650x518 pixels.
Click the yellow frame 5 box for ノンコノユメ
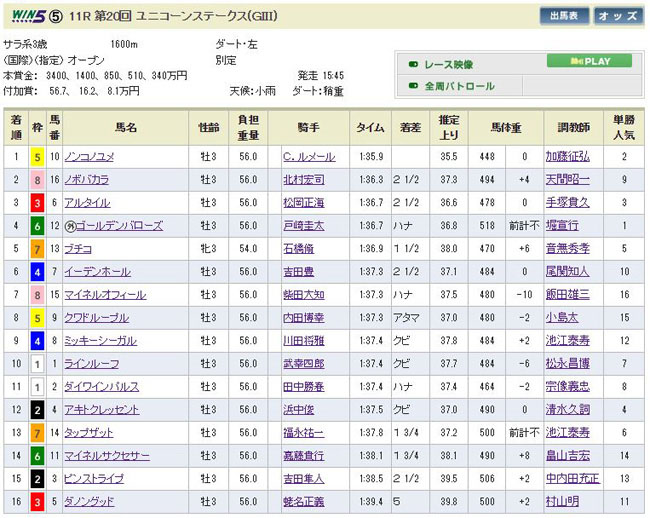[35, 157]
